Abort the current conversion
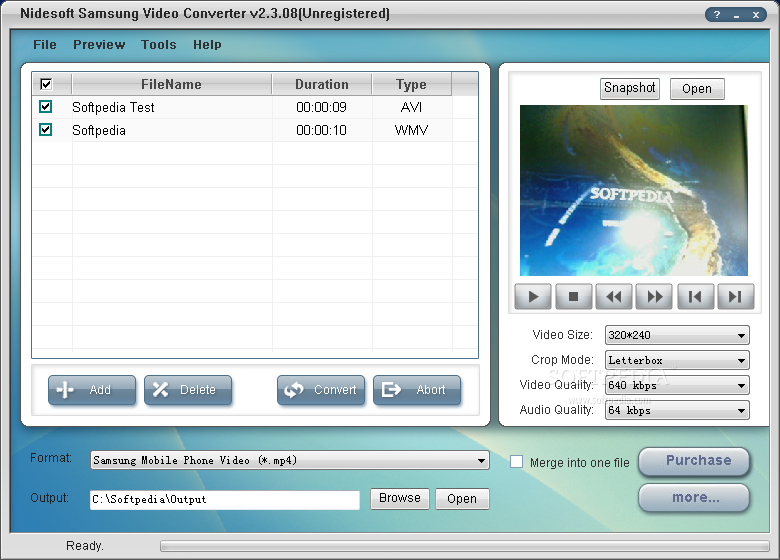Viewport: 780px width, 560px height. 417,390
